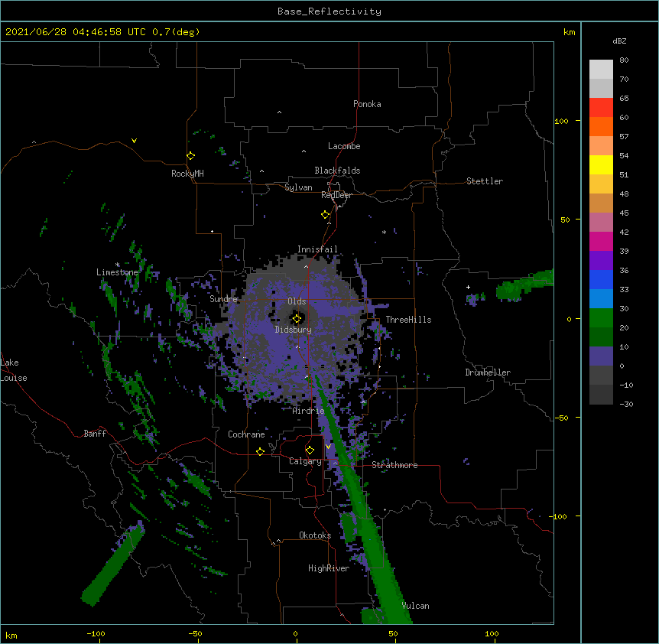Click the Ponoka city label
659x644 pixels.
click(x=367, y=104)
